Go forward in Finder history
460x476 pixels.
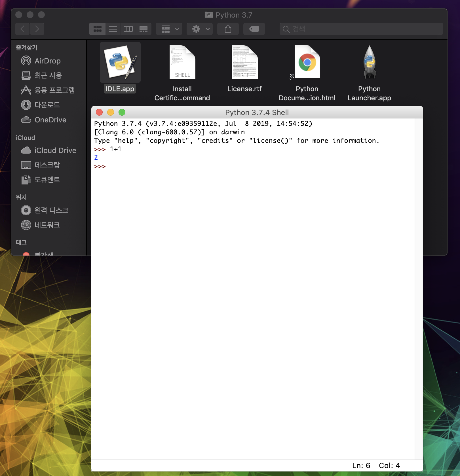[37, 29]
